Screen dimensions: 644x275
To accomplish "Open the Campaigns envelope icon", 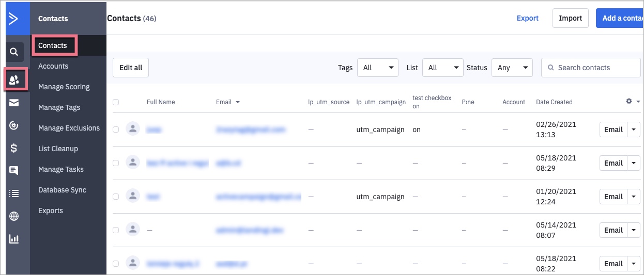I will coord(14,103).
